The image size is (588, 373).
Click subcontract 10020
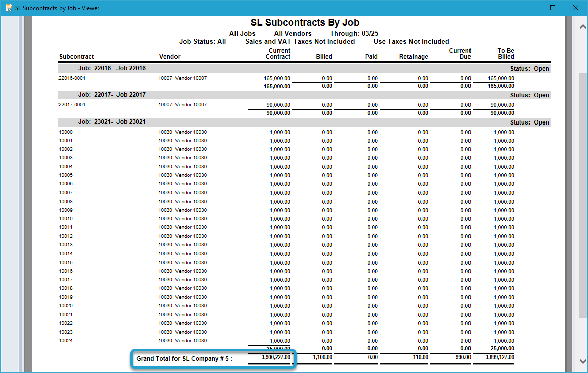click(66, 306)
